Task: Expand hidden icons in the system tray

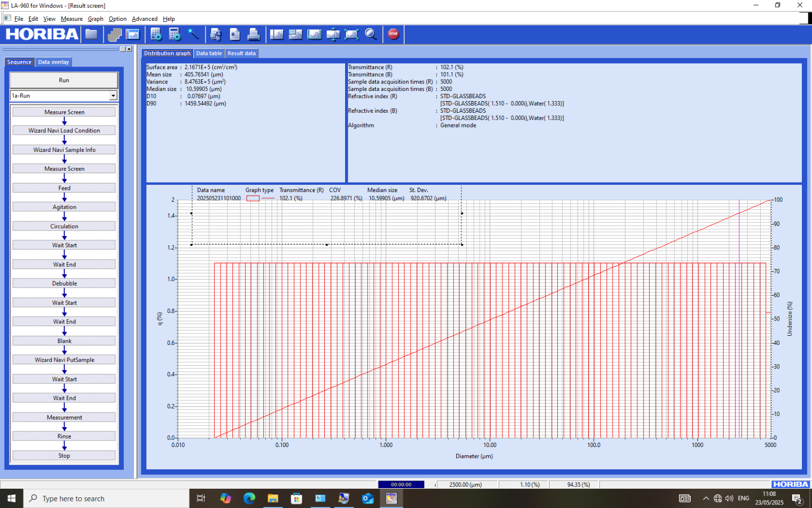Action: (705, 498)
